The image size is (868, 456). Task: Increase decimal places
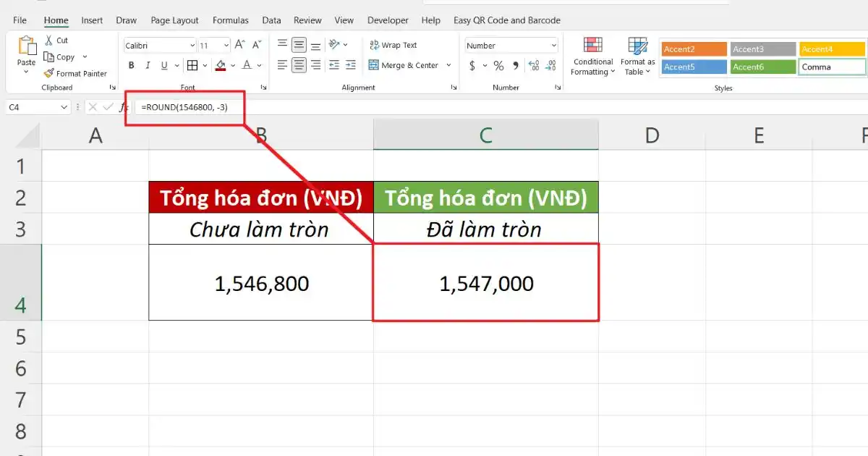[534, 66]
